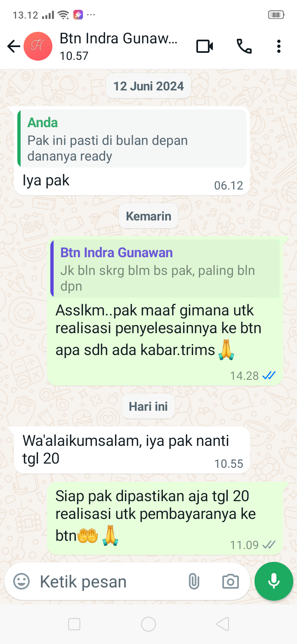Select the 'Wa'alaikumsalam, iya pak nanti' message
This screenshot has height=644, width=297.
(132, 450)
